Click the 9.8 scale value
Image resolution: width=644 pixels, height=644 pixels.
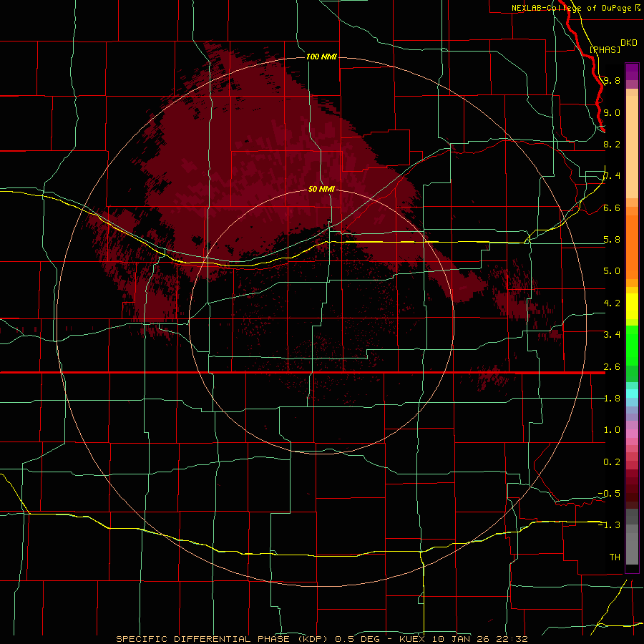(x=612, y=80)
